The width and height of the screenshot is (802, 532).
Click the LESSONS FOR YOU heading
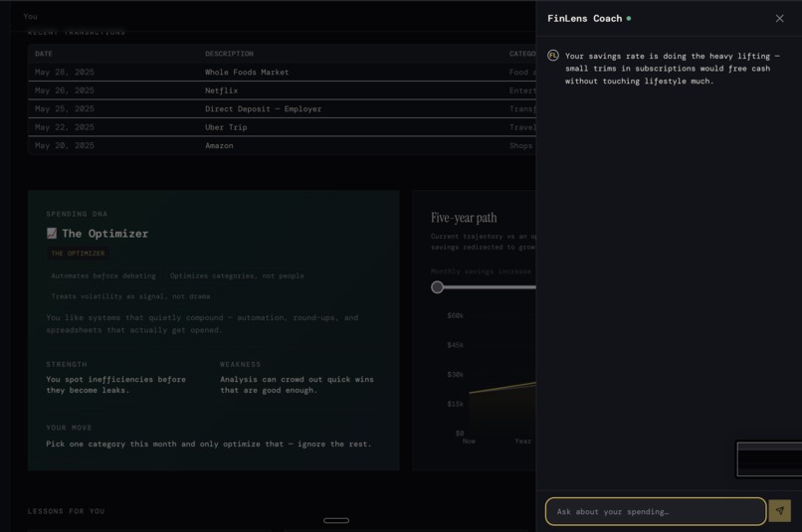click(66, 511)
